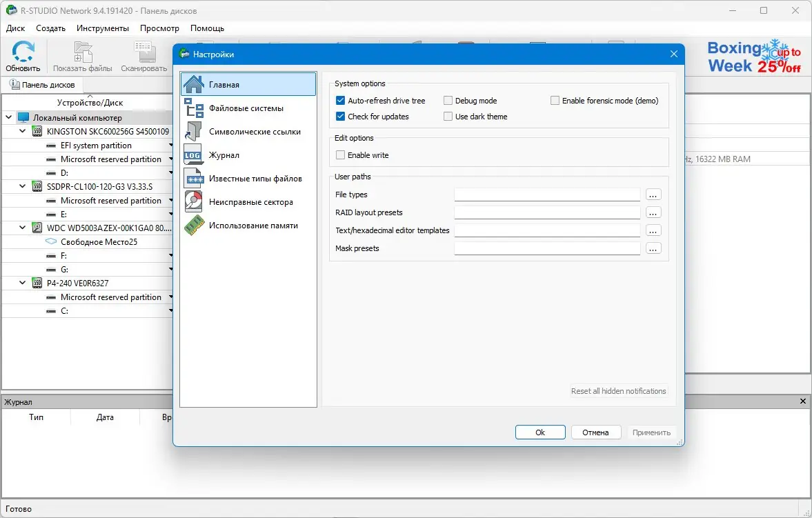Check the Enable write option
The width and height of the screenshot is (812, 518).
point(340,155)
